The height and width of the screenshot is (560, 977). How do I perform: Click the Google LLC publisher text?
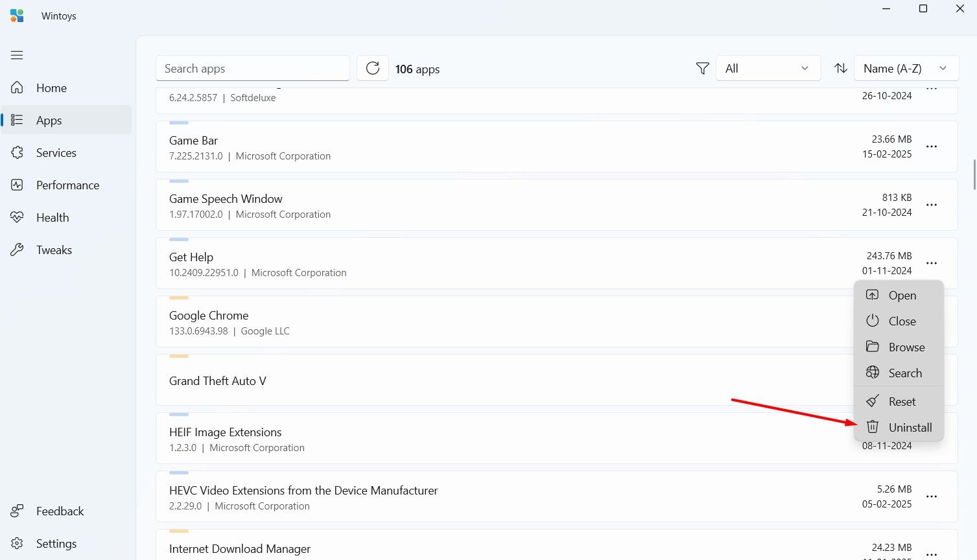265,331
